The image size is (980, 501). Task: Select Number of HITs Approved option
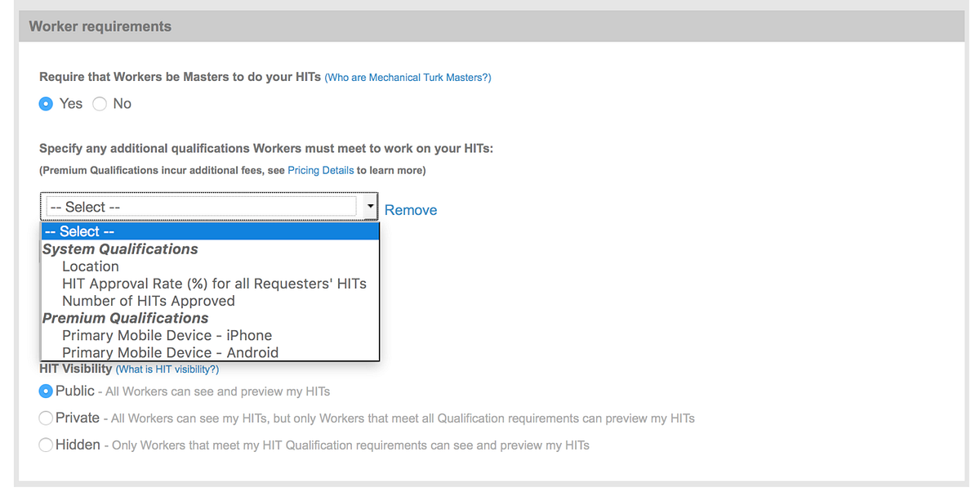(149, 300)
